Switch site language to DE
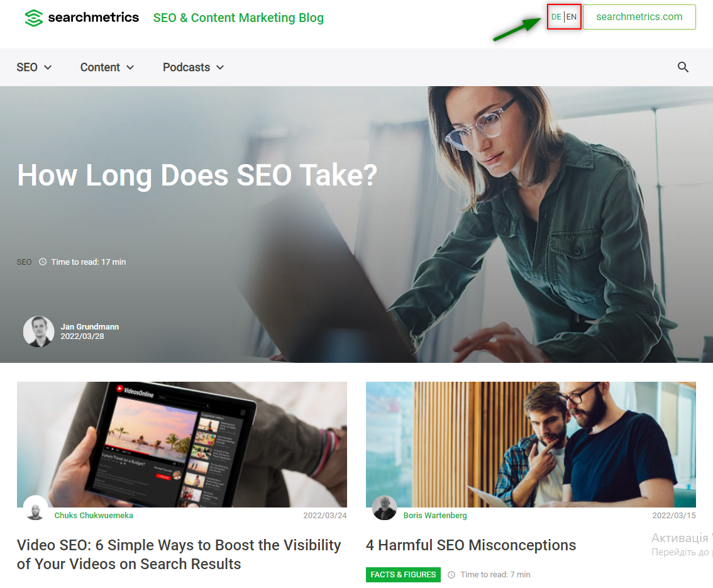Viewport: 713px width, 588px height. point(556,17)
